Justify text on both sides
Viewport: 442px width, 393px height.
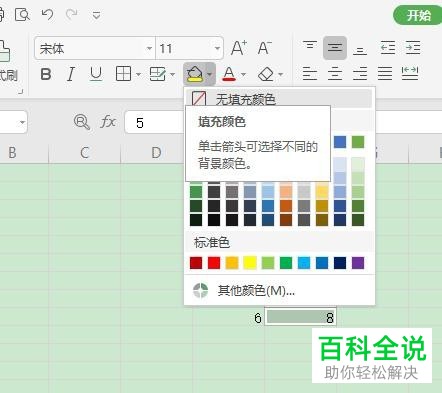[385, 73]
